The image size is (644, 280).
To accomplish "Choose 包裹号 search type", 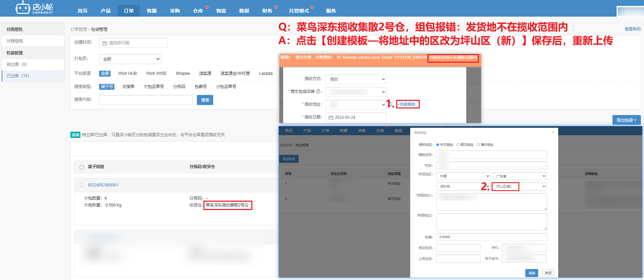I will pyautogui.click(x=201, y=87).
